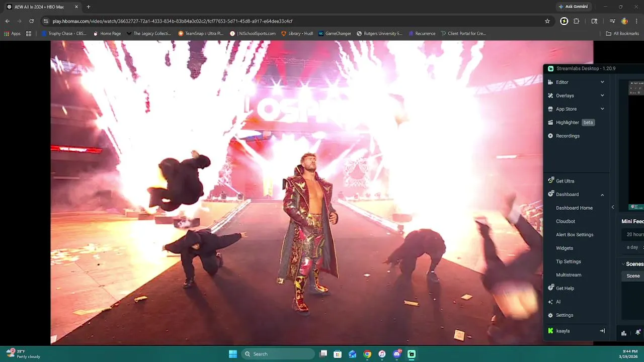Open the All Bookmarks folder
This screenshot has height=362, width=644.
pos(622,34)
